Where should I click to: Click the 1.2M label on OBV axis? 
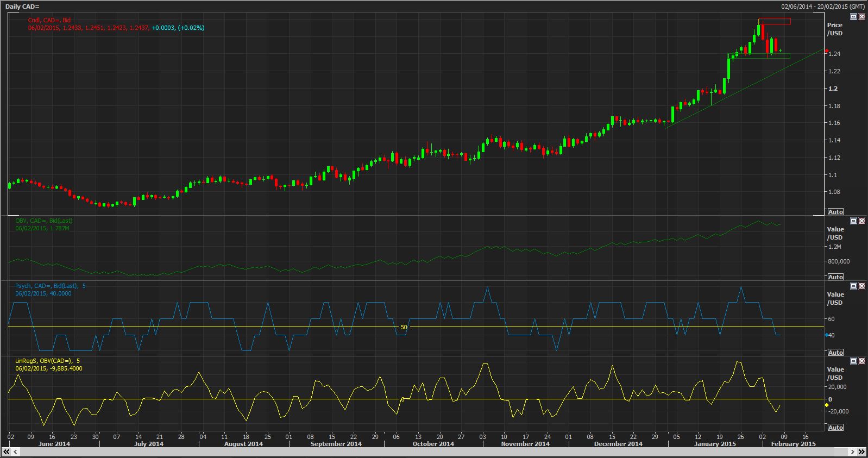[x=835, y=247]
